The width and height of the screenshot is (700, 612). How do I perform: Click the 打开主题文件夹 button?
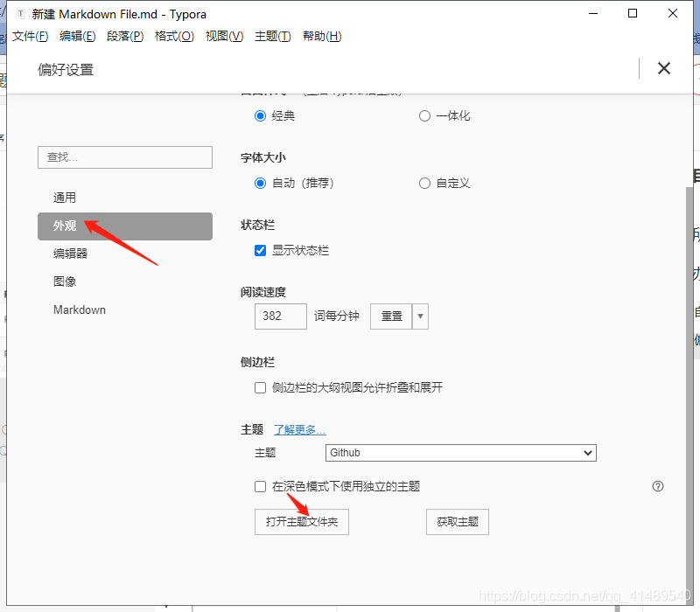click(x=302, y=522)
